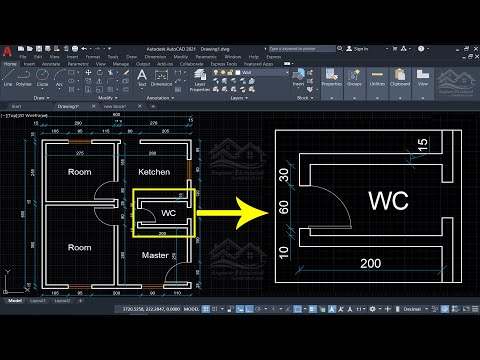This screenshot has width=480, height=360.
Task: Toggle lineweight display in status bar
Action: point(312,309)
